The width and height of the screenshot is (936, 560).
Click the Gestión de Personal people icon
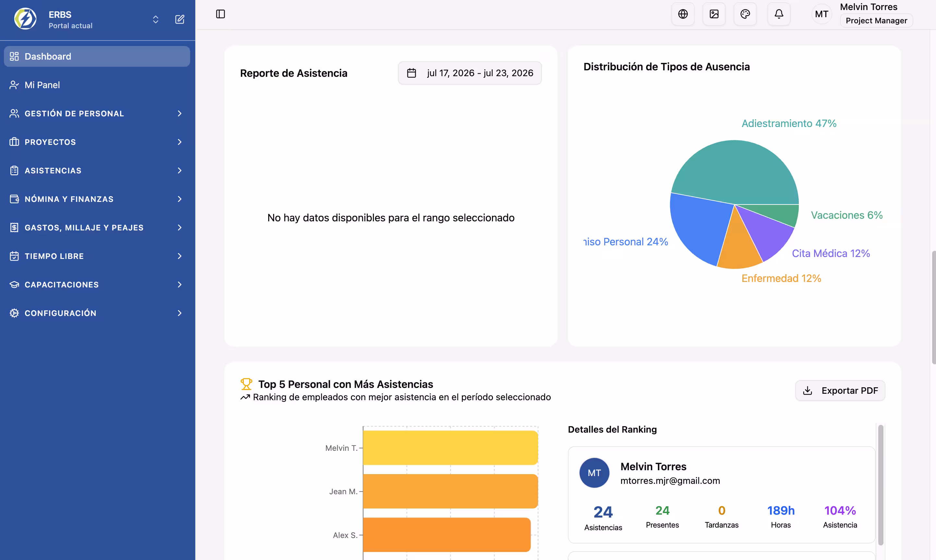(14, 113)
